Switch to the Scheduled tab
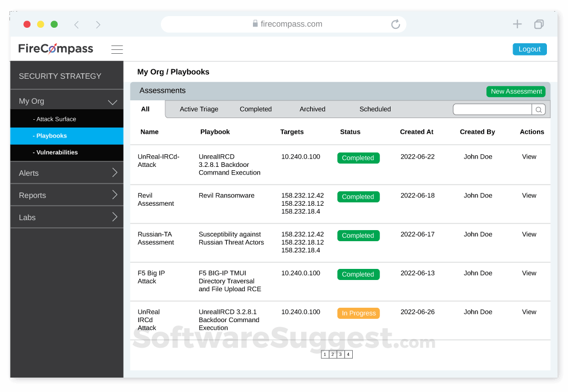The width and height of the screenshot is (568, 392). (375, 109)
